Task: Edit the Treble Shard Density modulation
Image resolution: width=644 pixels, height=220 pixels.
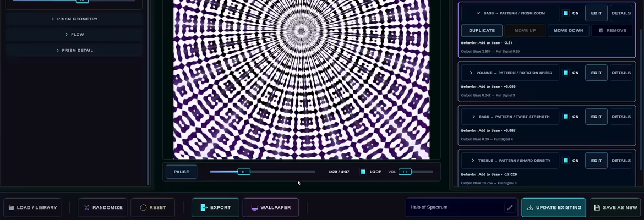Action: pos(596,161)
